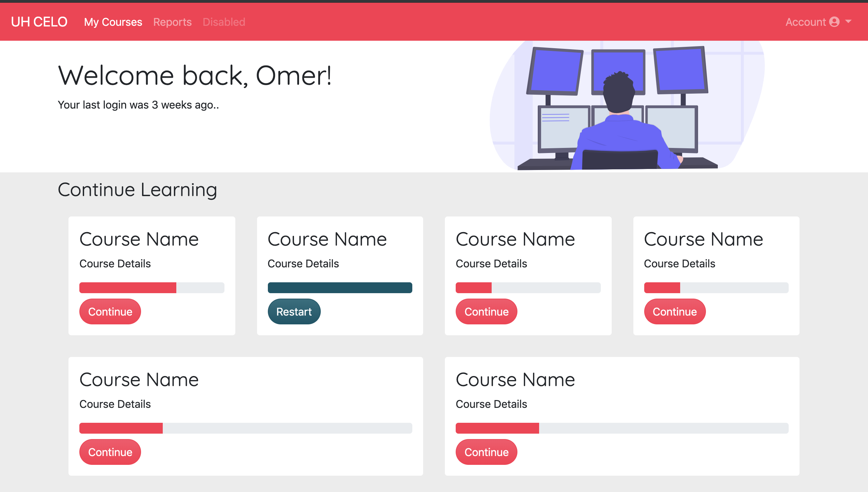Click the My Courses navigation icon

(113, 22)
